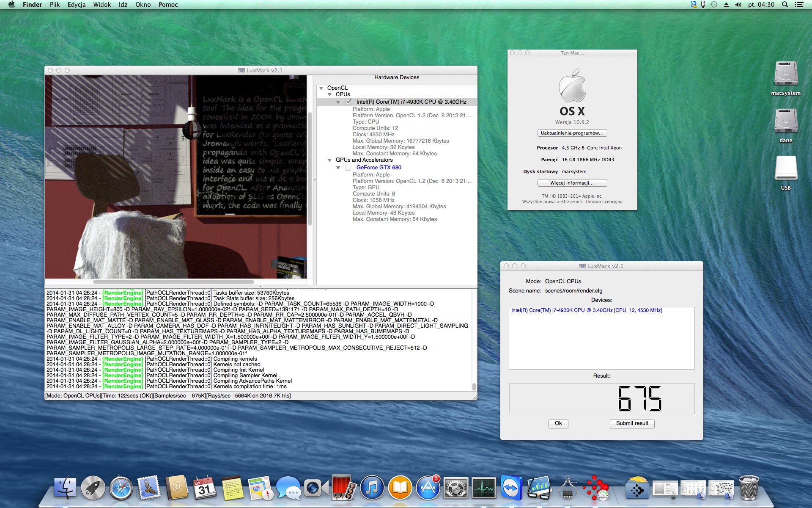812x508 pixels.
Task: Open the Widok menu
Action: (102, 5)
